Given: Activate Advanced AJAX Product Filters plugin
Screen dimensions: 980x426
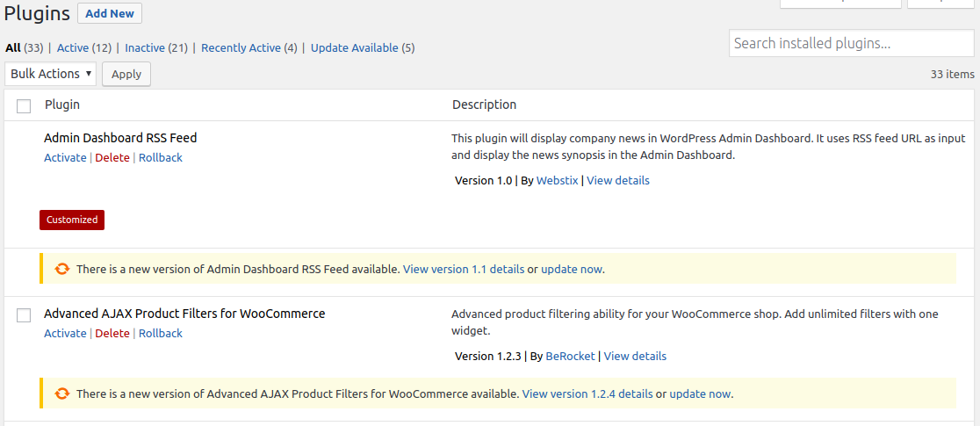Looking at the screenshot, I should pyautogui.click(x=65, y=334).
